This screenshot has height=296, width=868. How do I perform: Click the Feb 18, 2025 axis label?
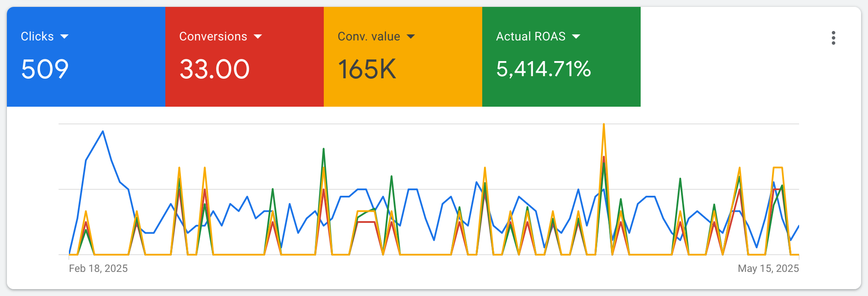tap(98, 268)
